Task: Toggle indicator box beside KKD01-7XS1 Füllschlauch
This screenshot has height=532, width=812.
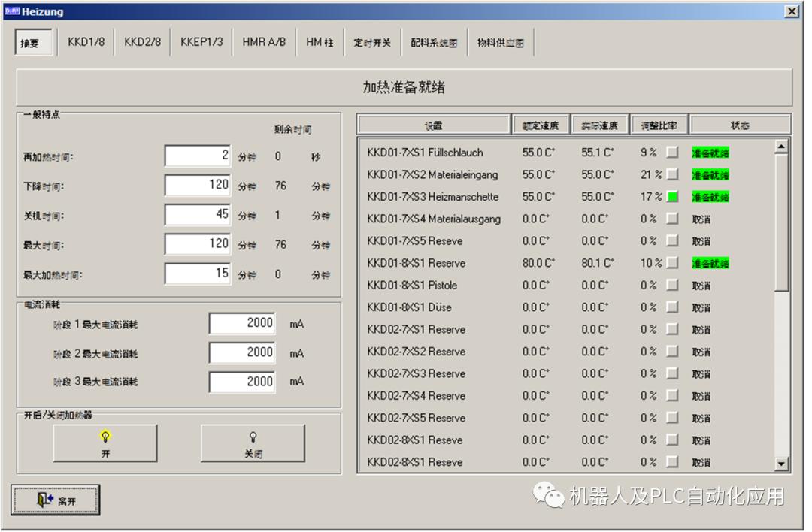Action: pyautogui.click(x=671, y=153)
